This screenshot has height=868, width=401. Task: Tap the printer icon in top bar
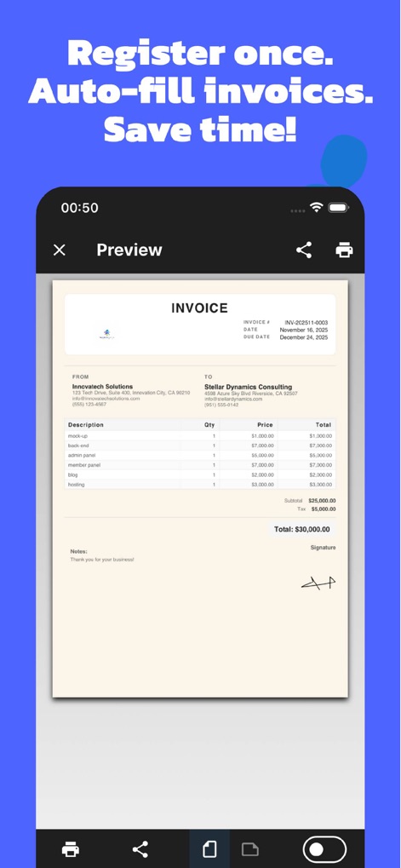click(x=344, y=250)
